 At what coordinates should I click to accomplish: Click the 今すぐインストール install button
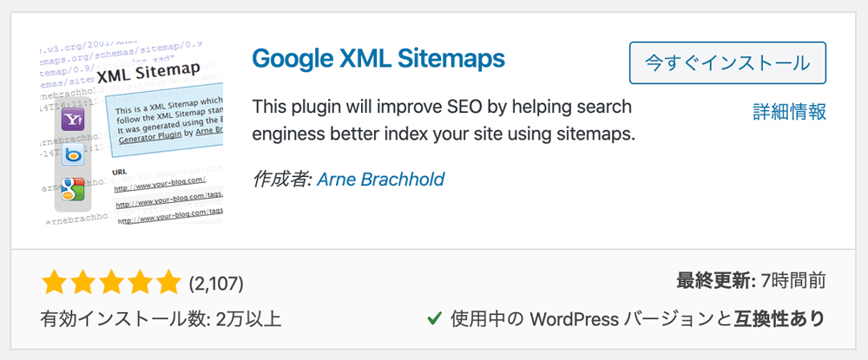(727, 63)
